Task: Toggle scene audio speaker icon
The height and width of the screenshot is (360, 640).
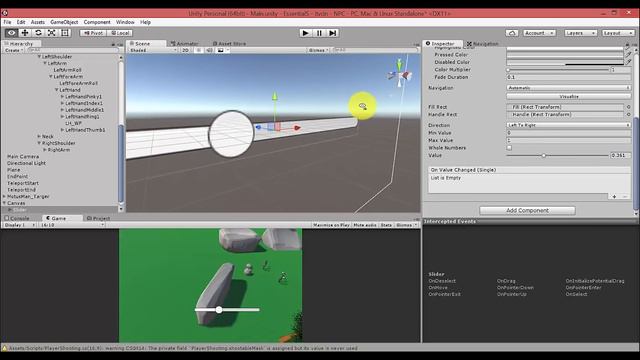Action: 209,50
